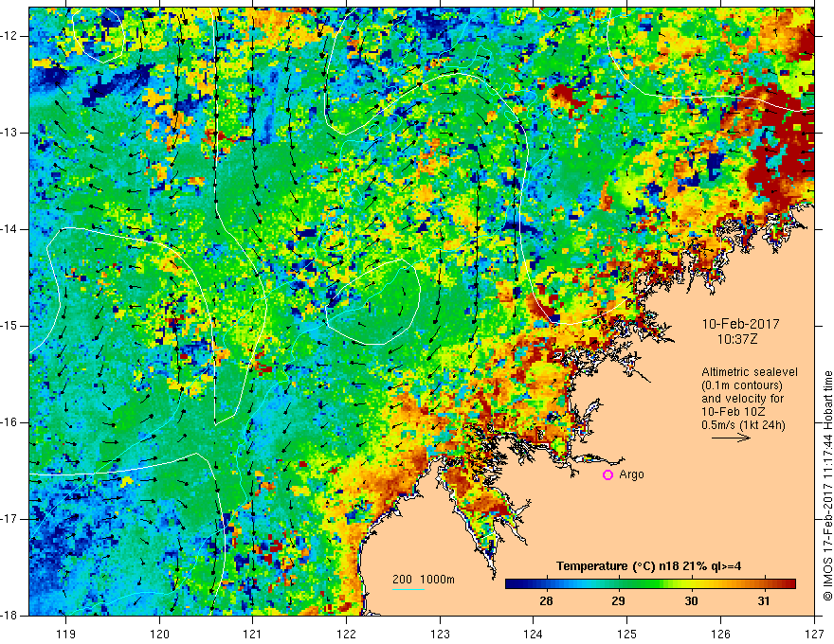This screenshot has width=834, height=644.
Task: Click the colorbar tick label 29
Action: pyautogui.click(x=618, y=601)
